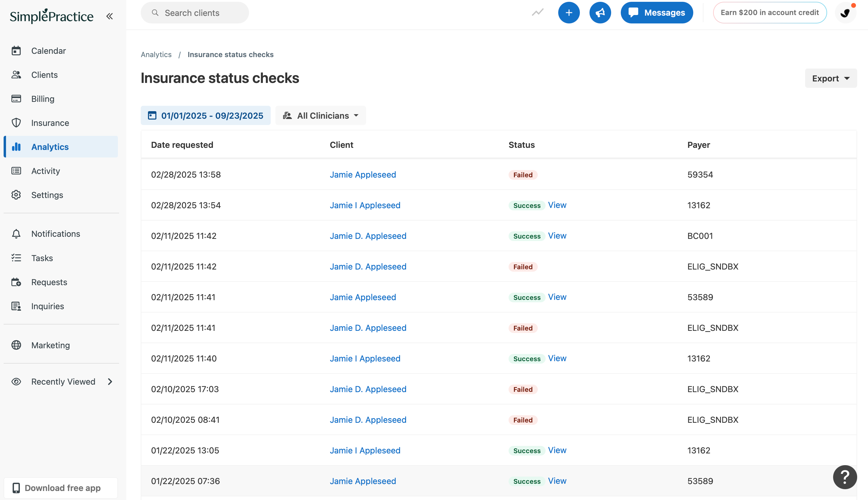Select the Insurance shield icon in sidebar

[x=17, y=123]
